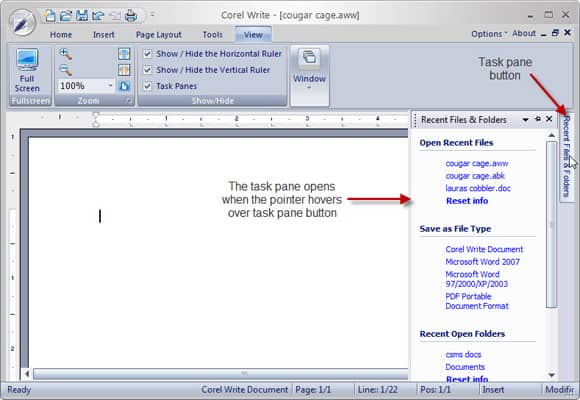This screenshot has width=580, height=400.
Task: Click the Open Recent Files heading
Action: tap(456, 142)
